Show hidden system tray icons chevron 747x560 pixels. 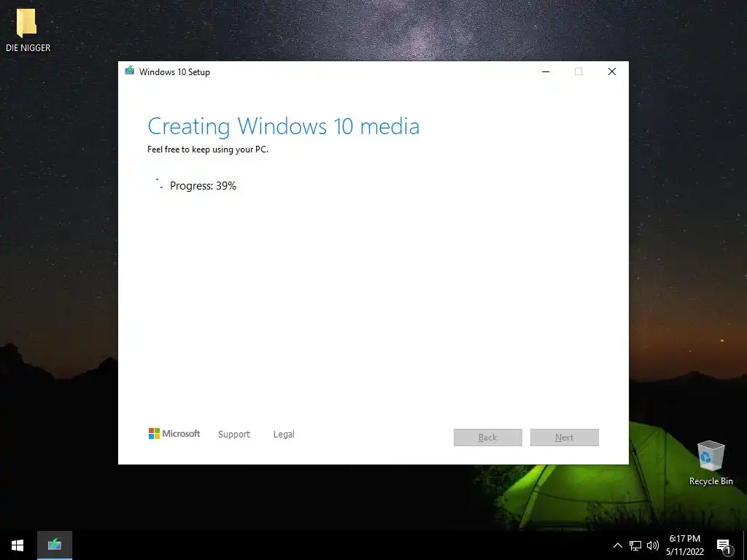(617, 545)
